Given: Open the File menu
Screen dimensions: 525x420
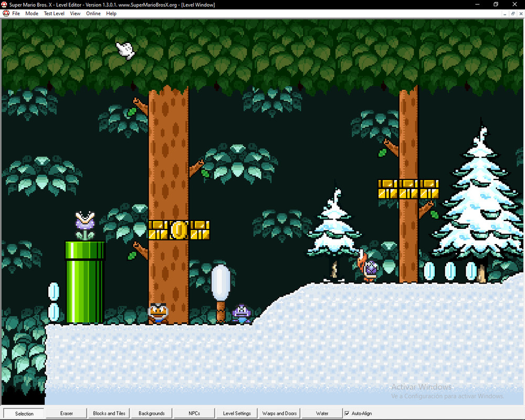Looking at the screenshot, I should [16, 14].
